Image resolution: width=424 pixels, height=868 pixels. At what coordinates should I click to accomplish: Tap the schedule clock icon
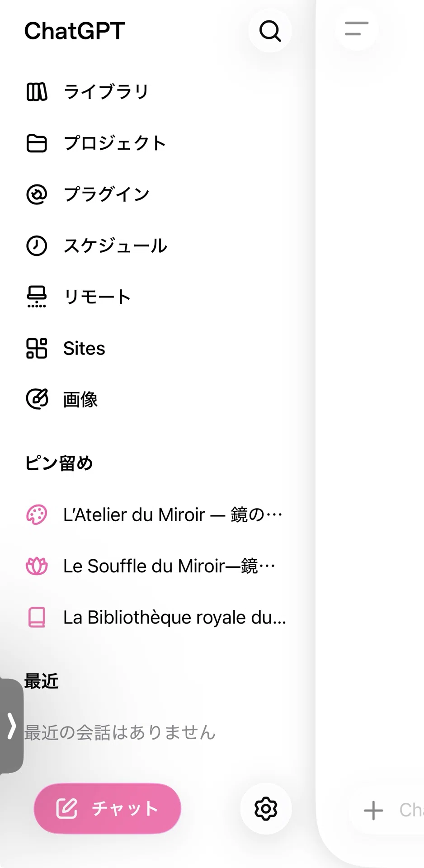click(37, 246)
